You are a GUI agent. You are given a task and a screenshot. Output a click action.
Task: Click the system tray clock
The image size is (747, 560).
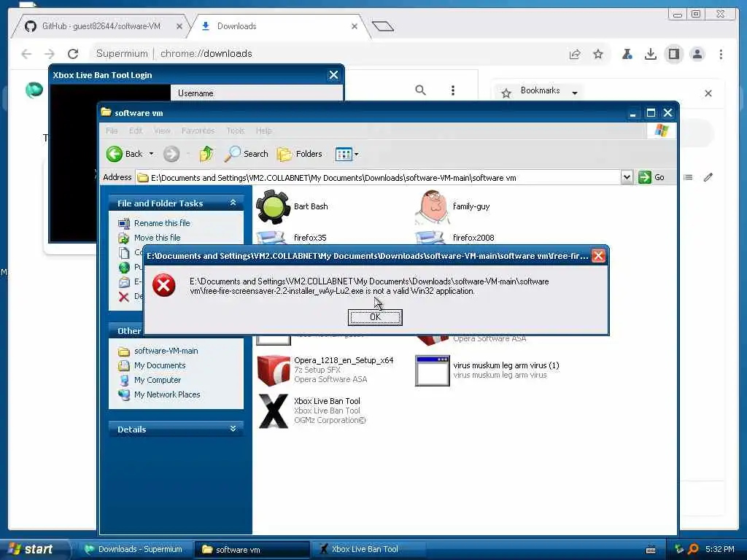pyautogui.click(x=719, y=549)
